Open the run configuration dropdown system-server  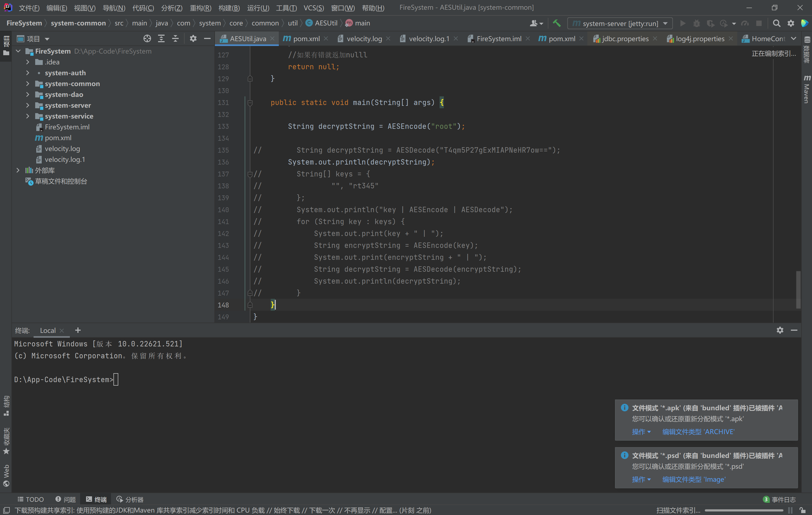pos(620,23)
